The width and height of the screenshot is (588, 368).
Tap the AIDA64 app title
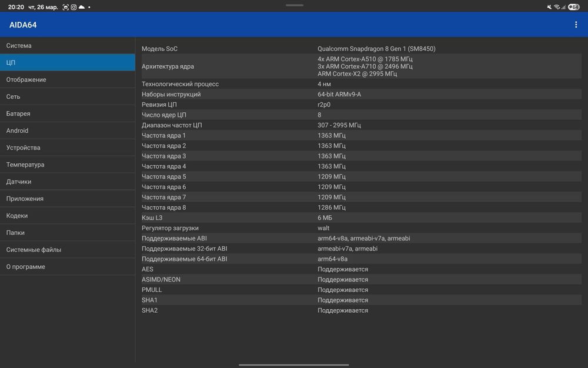pos(23,25)
